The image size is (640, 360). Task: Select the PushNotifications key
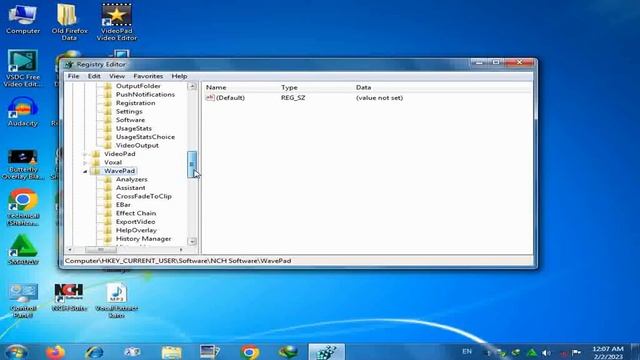[145, 95]
